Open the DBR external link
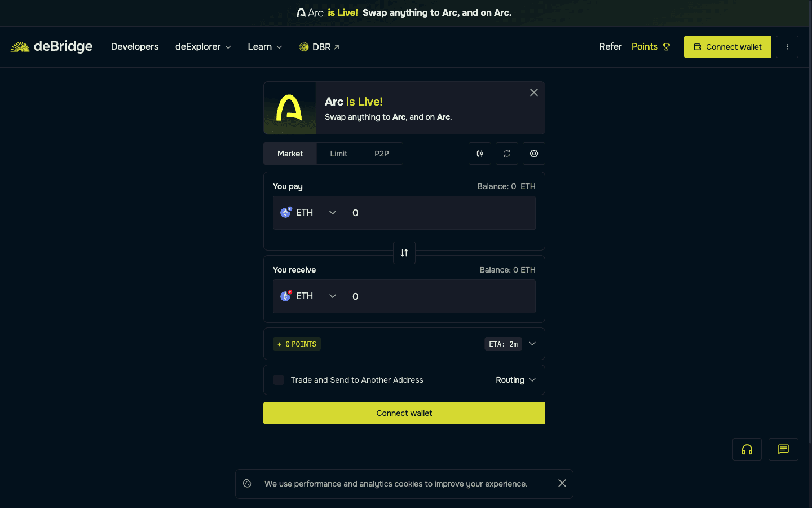Viewport: 812px width, 508px height. (319, 47)
